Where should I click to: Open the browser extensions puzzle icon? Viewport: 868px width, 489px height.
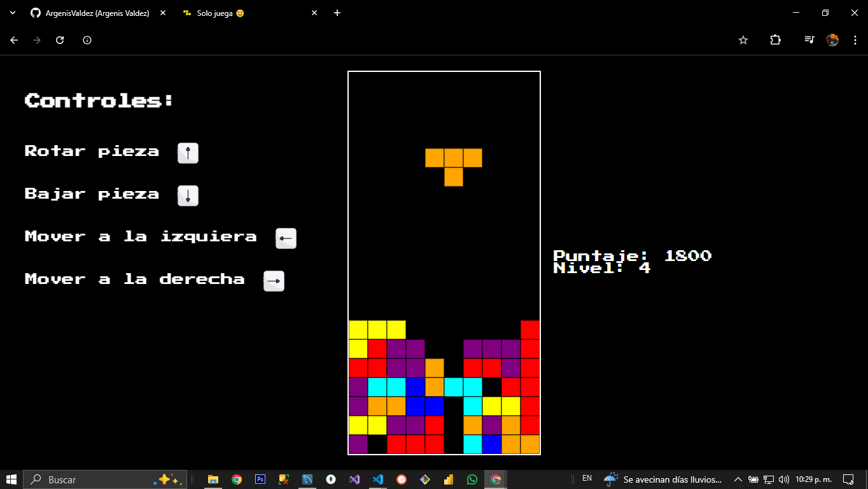click(775, 40)
